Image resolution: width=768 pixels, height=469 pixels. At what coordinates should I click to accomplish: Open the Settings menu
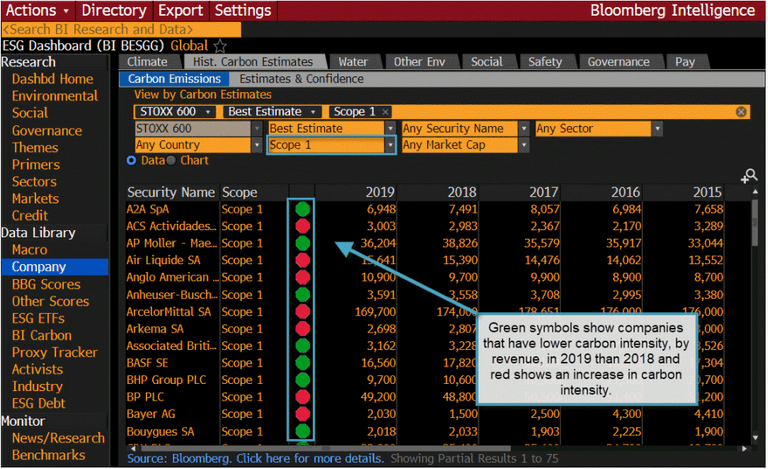243,10
